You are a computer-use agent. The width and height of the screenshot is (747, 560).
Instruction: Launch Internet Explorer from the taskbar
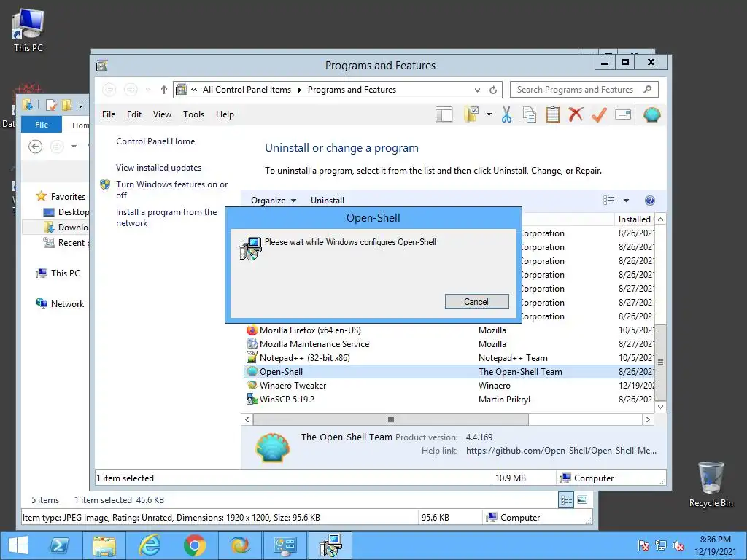pos(149,545)
